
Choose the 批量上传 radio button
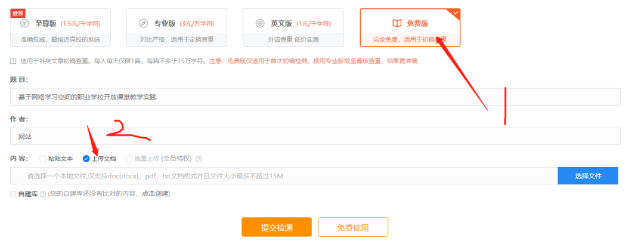tap(129, 159)
